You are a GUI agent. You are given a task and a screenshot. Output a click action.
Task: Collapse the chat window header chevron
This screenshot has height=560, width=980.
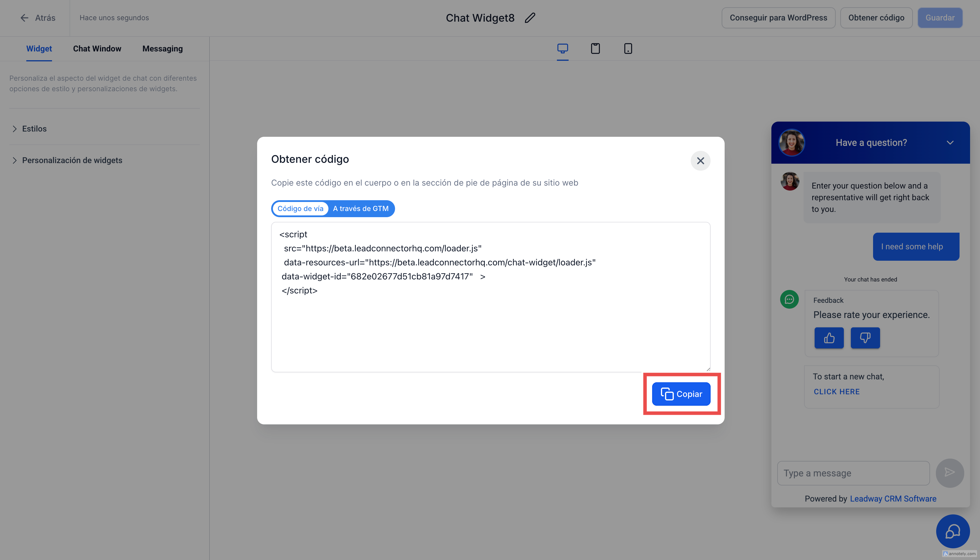pyautogui.click(x=950, y=143)
